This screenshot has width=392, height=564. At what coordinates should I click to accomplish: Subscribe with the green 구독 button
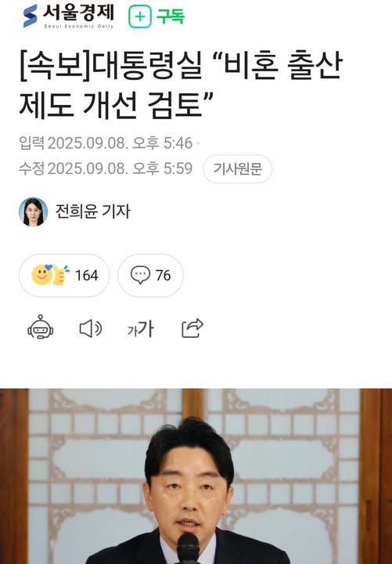coord(156,16)
